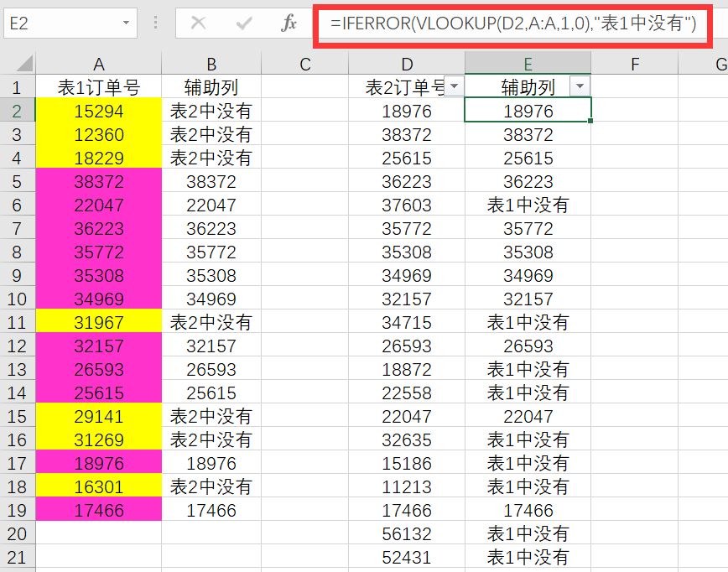Click column E cell showing 17466
728x572 pixels.
pyautogui.click(x=528, y=510)
